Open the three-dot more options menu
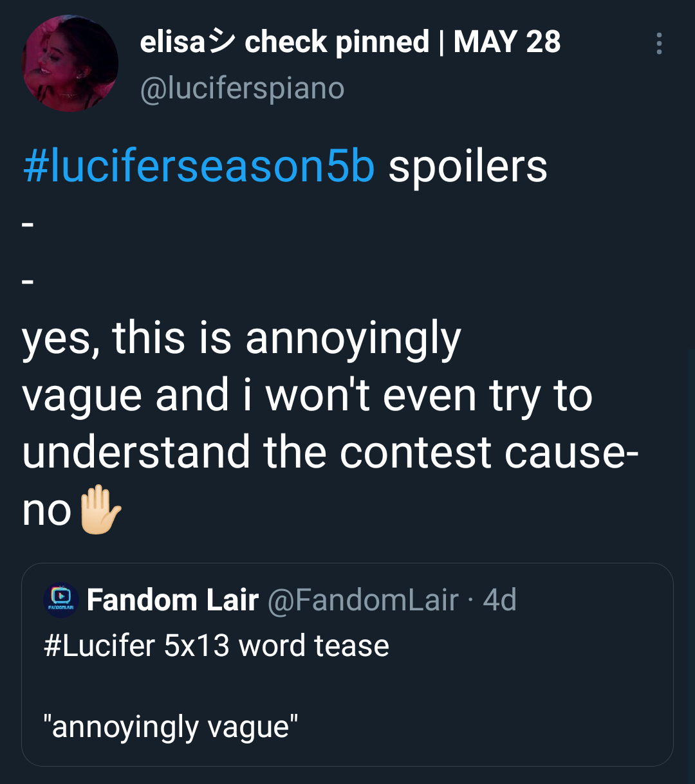Viewport: 695px width, 784px height. (658, 43)
